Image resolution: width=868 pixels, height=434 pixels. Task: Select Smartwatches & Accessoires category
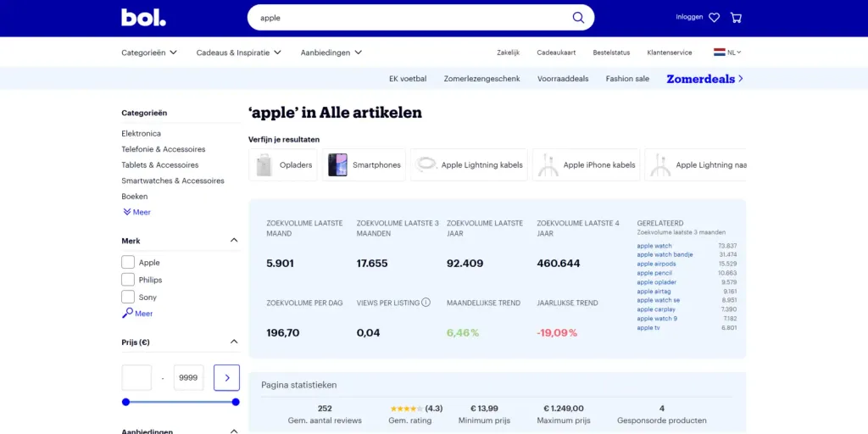[173, 181]
